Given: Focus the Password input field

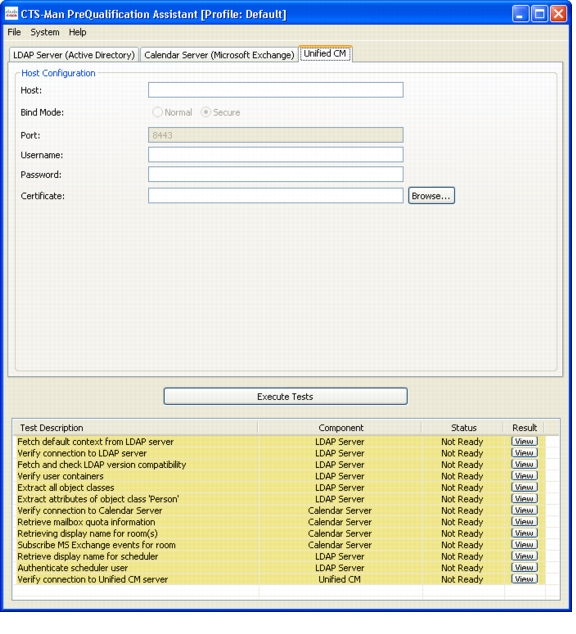Looking at the screenshot, I should coord(276,174).
